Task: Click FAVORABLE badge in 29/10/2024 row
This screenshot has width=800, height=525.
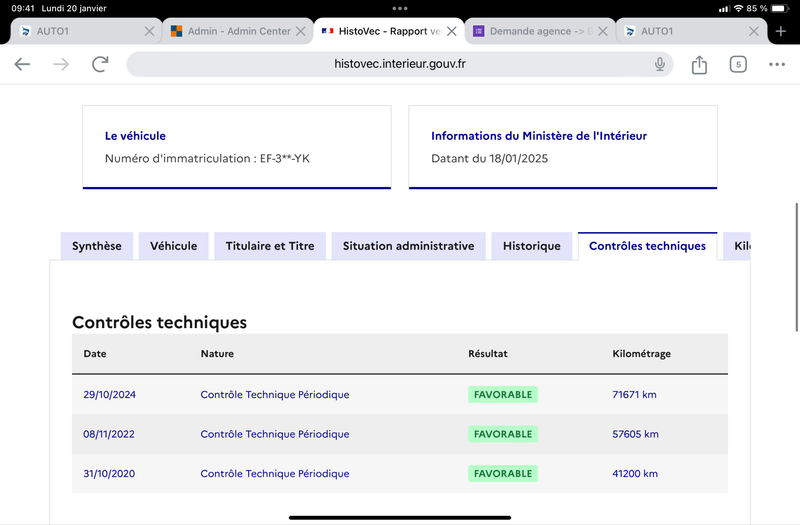Action: tap(503, 394)
